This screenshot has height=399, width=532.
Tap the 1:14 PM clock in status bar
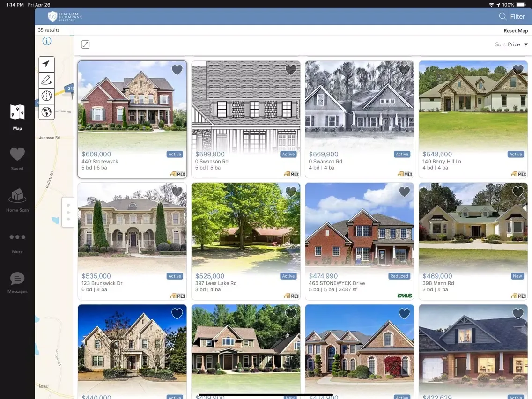pyautogui.click(x=15, y=5)
